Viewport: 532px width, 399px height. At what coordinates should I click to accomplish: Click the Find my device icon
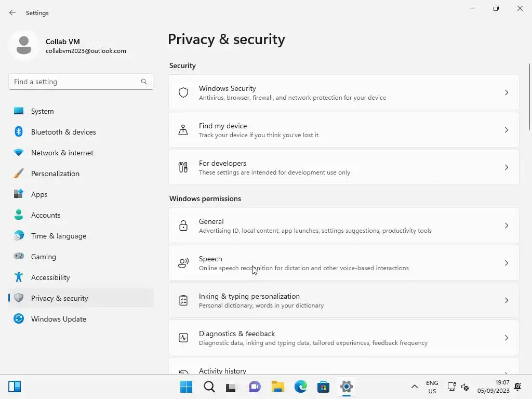point(183,130)
